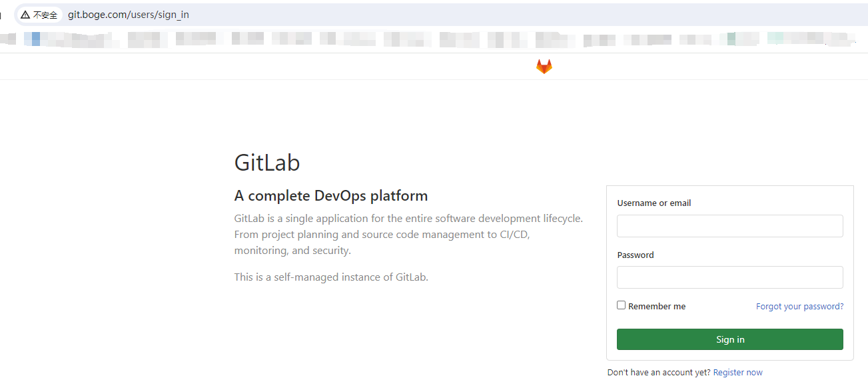
Task: Click the 'Username or email' label
Action: point(654,203)
